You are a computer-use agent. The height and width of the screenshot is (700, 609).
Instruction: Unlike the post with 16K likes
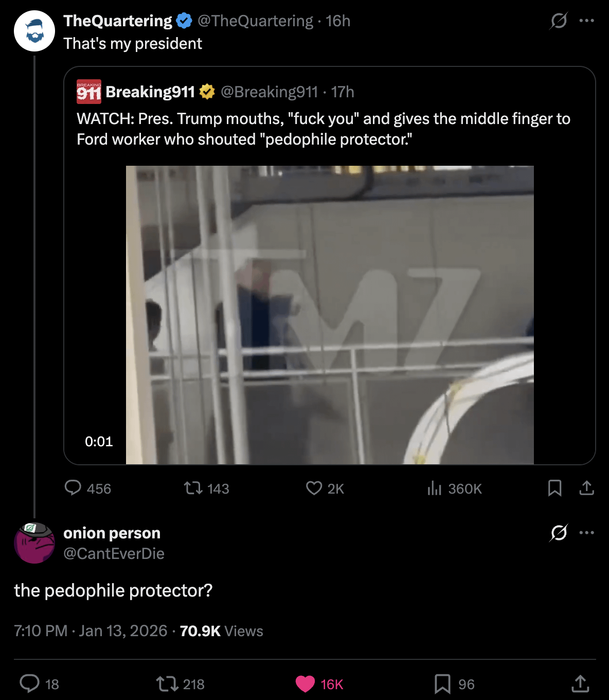coord(305,684)
